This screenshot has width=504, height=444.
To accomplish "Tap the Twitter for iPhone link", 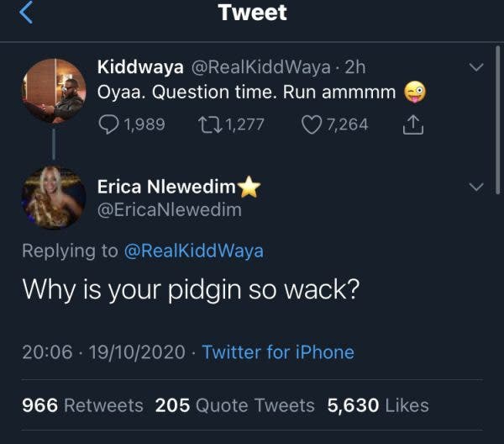I will click(x=278, y=352).
